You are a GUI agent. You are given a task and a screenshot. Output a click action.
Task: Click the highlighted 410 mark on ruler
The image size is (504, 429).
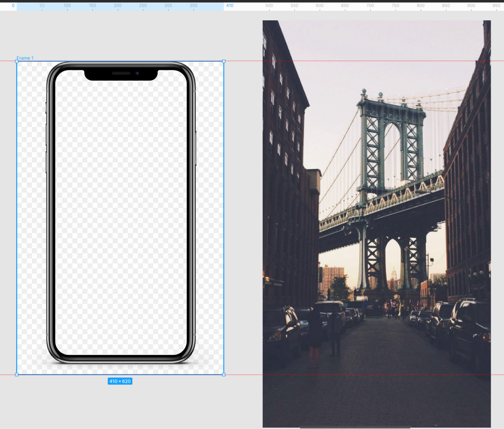click(229, 5)
